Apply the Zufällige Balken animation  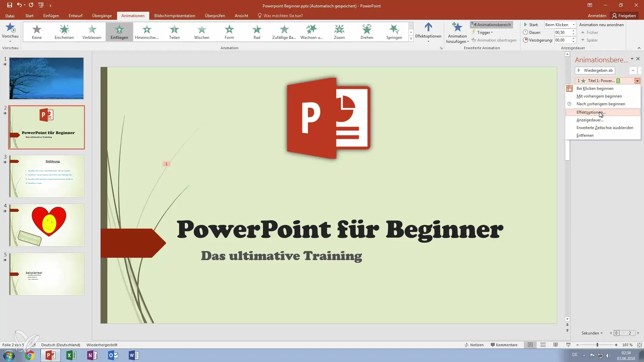284,32
